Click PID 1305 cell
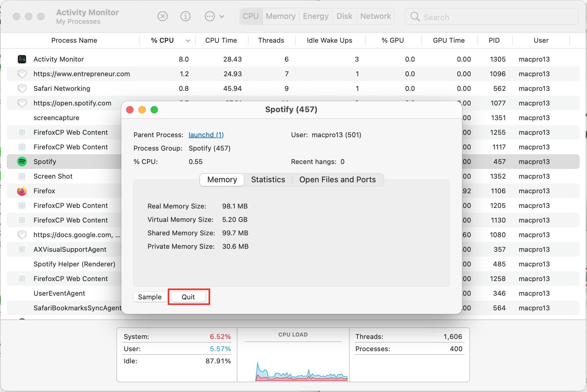This screenshot has width=587, height=392. point(498,59)
